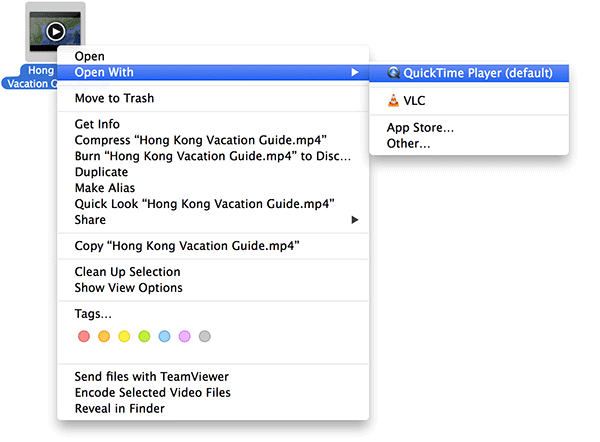Select the video file thumbnail with play icon
Screen dimensions: 600x442
coord(55,32)
